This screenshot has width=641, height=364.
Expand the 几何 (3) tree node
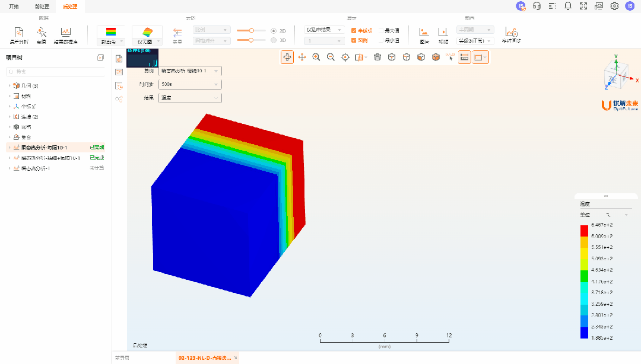point(9,86)
